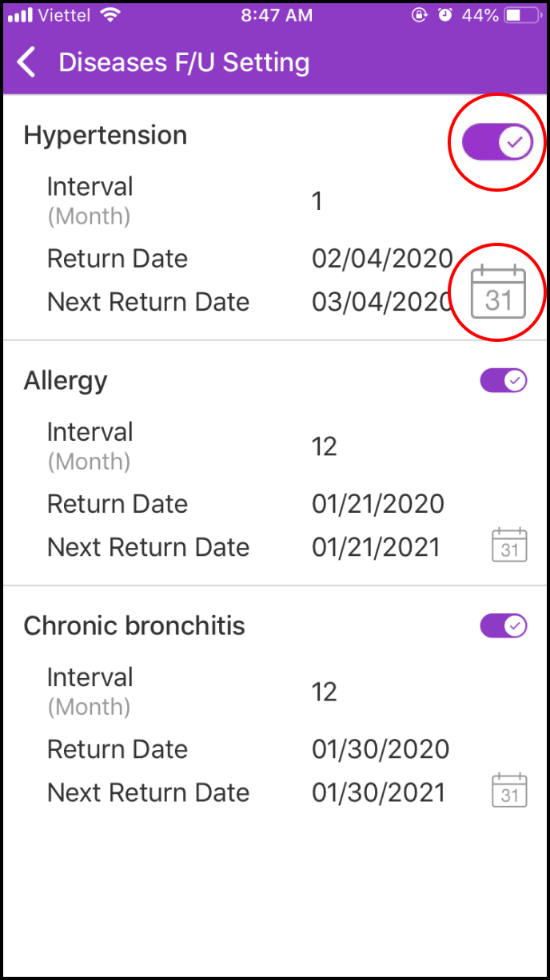Select Chronic bronchitis next return date 01/30/2021
Screen dimensions: 550x980
(378, 792)
